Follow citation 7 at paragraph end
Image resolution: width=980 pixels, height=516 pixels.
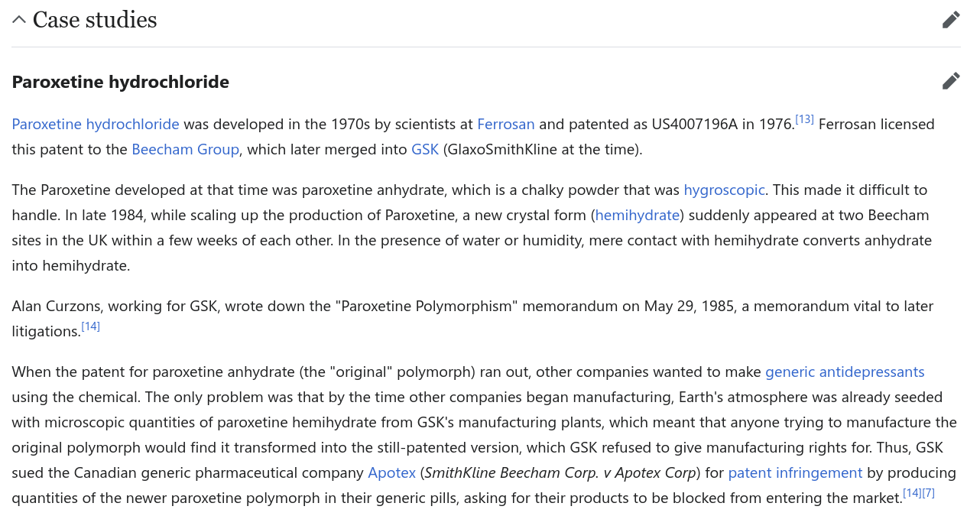[x=929, y=493]
